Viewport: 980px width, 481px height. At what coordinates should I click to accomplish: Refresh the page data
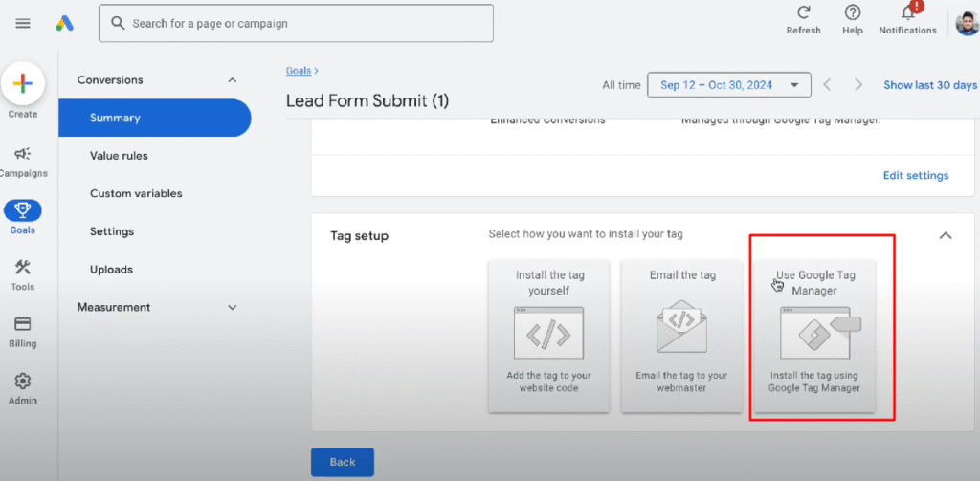803,20
